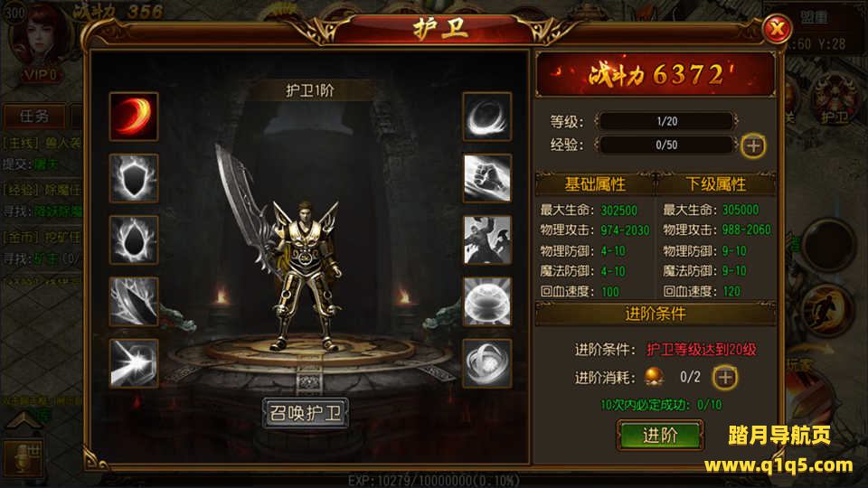
Task: Select the light beam skill icon
Action: pyautogui.click(x=134, y=363)
